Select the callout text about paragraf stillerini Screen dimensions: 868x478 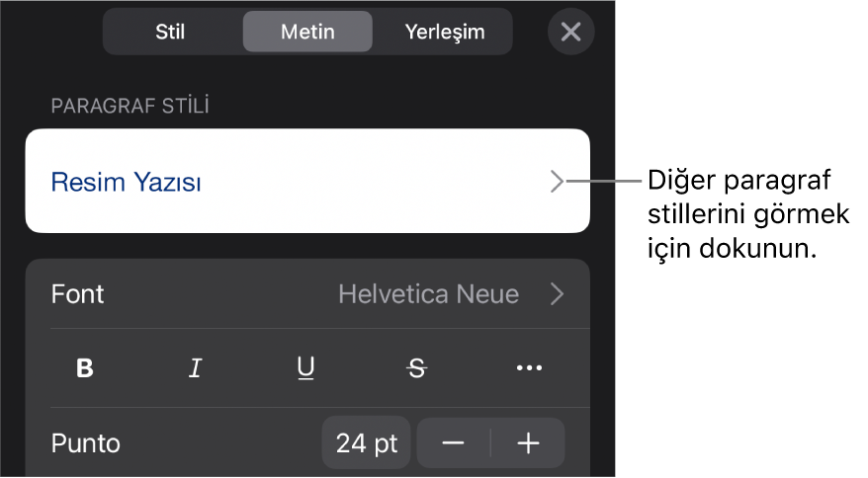[747, 214]
